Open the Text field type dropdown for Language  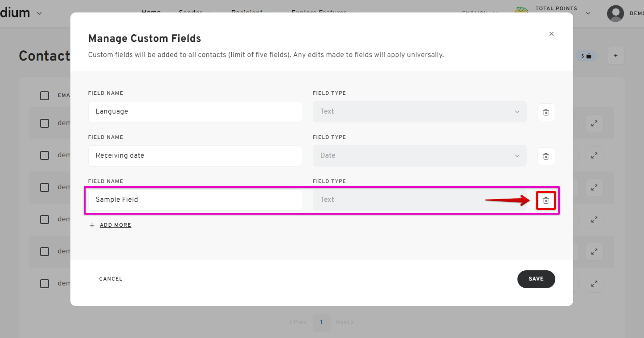(419, 112)
